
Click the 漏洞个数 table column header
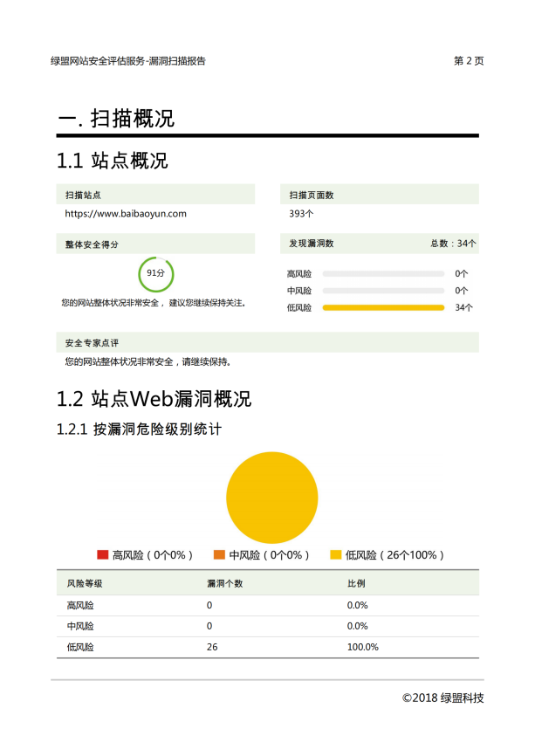pyautogui.click(x=224, y=582)
